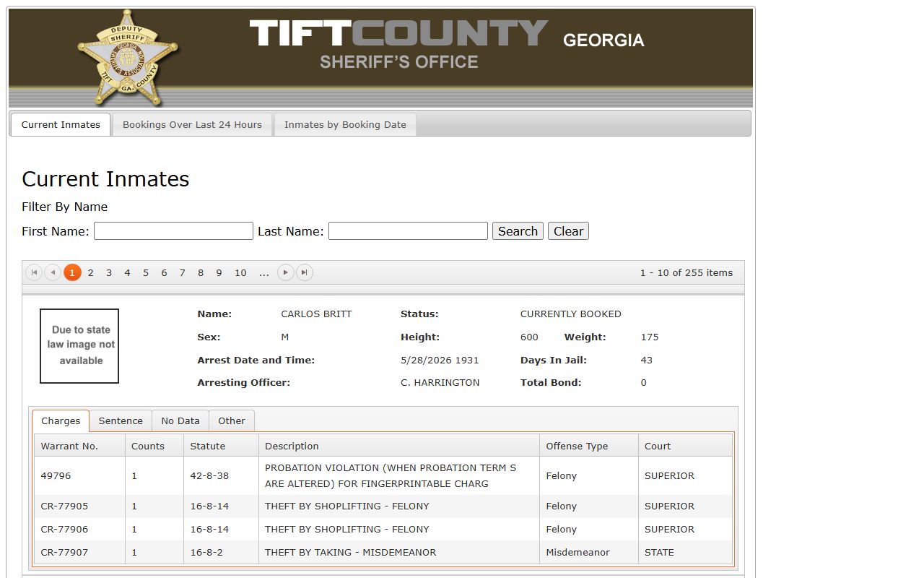924x578 pixels.
Task: Click the Tift County sheriff star badge logo
Action: 128,57
